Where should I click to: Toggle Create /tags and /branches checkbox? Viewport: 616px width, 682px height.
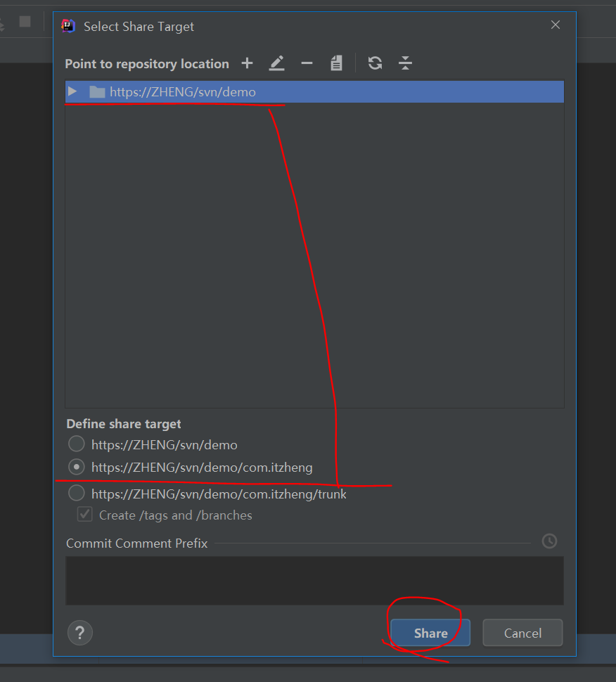point(85,515)
